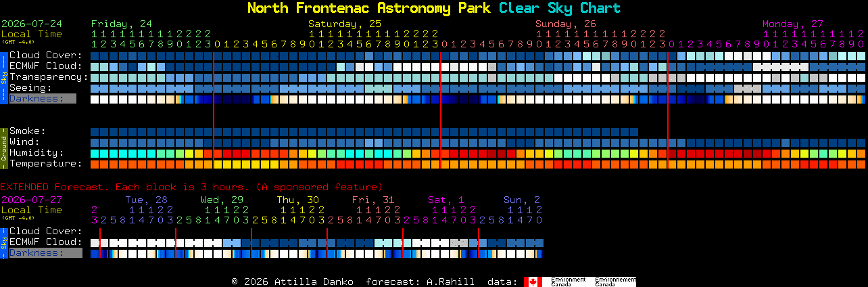Image resolution: width=868 pixels, height=287 pixels.
Task: Select the Sun, 2 extended day header
Action: (522, 200)
